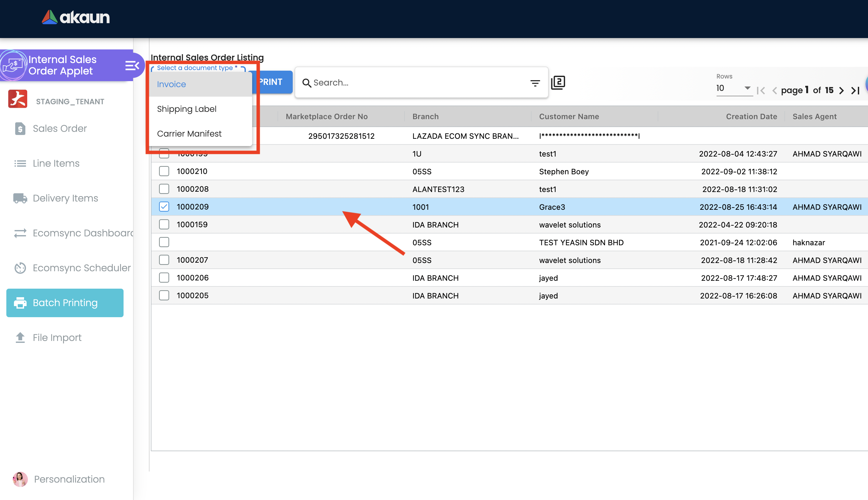
Task: Open the Sales Order menu
Action: (x=59, y=128)
